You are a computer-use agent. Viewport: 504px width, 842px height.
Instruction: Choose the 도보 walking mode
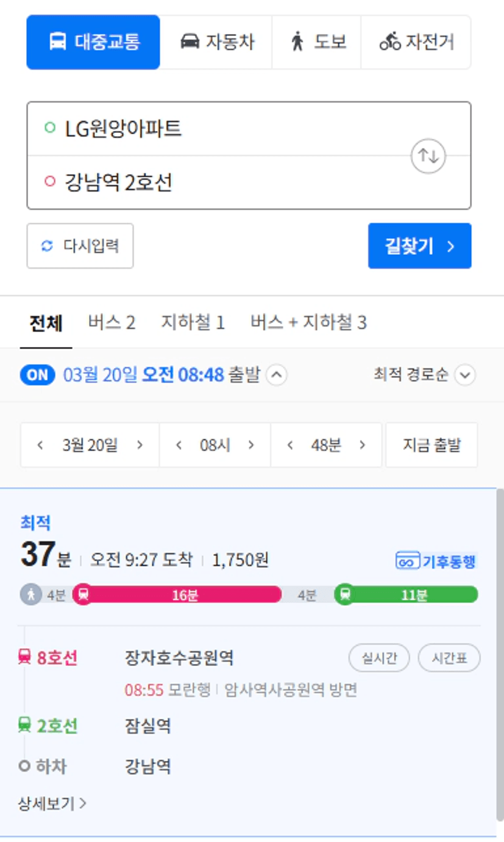point(317,42)
